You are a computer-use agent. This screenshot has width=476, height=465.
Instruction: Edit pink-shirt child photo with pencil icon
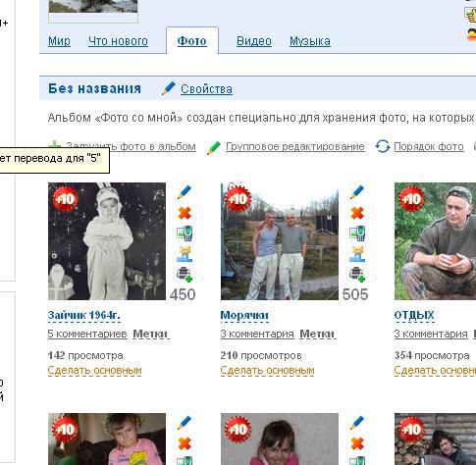tap(185, 423)
